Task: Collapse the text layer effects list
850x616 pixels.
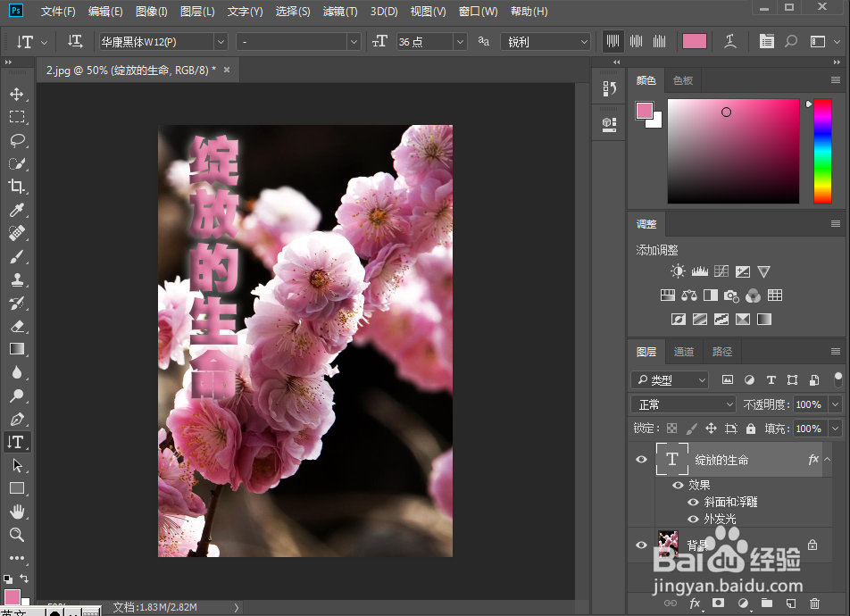Action: [828, 459]
